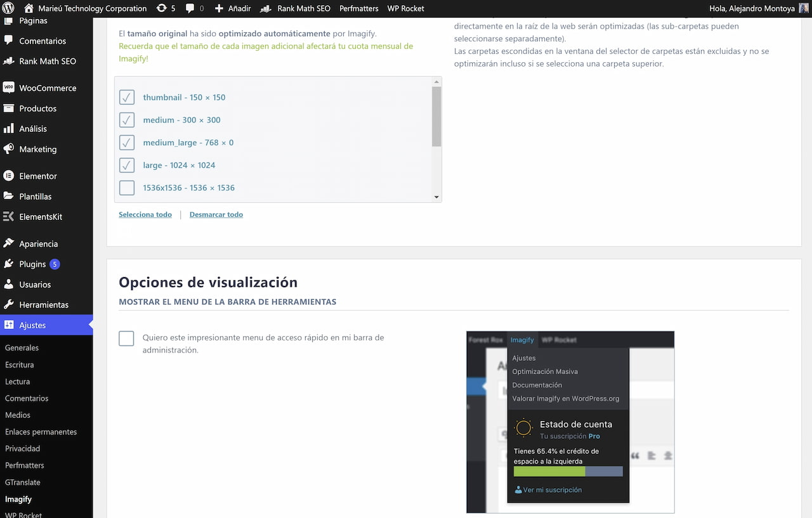Click the Plugins update count badge 5
The image size is (812, 518).
(x=55, y=264)
